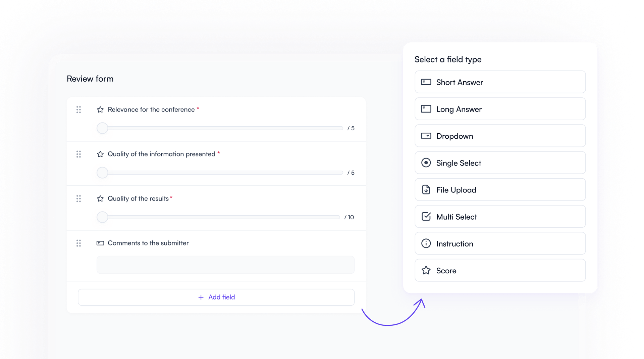This screenshot has height=359, width=644.
Task: Select the Multi Select field type entry
Action: [500, 216]
